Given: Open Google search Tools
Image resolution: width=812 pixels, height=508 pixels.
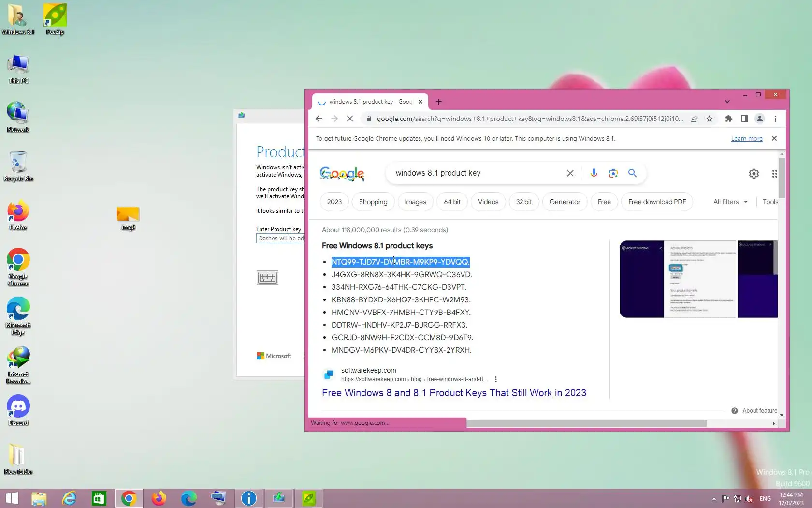Looking at the screenshot, I should [x=770, y=202].
